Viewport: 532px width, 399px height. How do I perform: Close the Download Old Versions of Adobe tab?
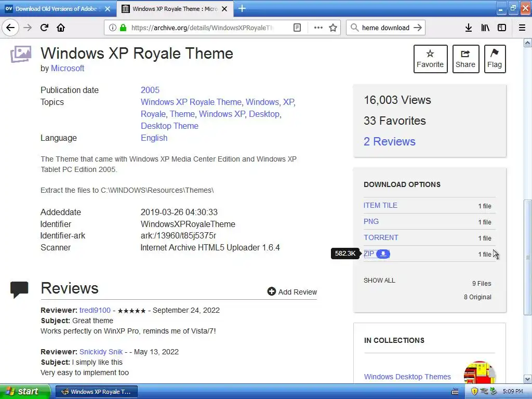[x=108, y=9]
